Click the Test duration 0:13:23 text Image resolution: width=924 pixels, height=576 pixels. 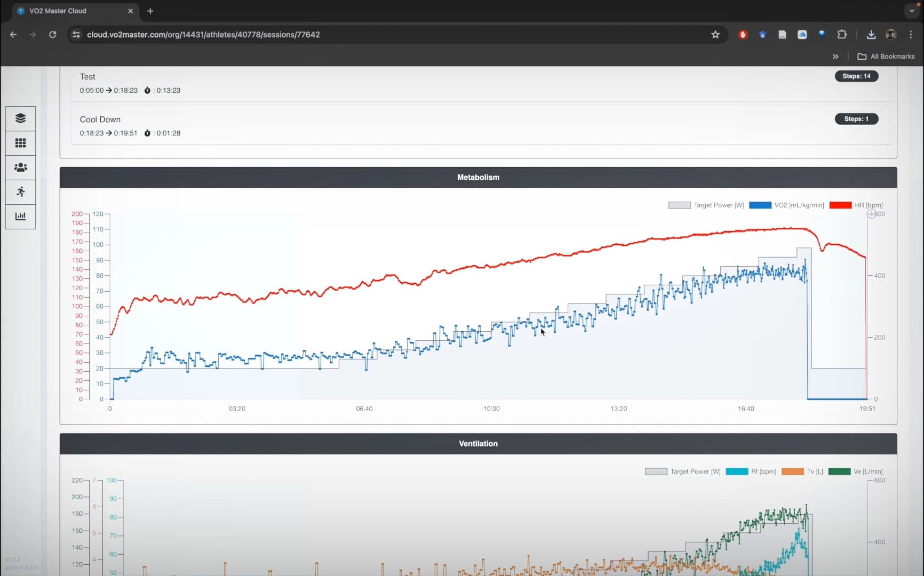[168, 90]
